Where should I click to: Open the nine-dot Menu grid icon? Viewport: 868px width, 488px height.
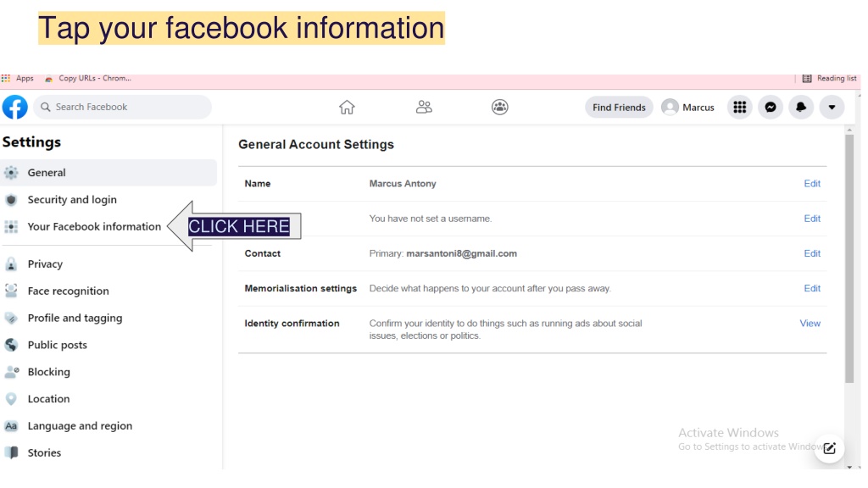pos(739,107)
